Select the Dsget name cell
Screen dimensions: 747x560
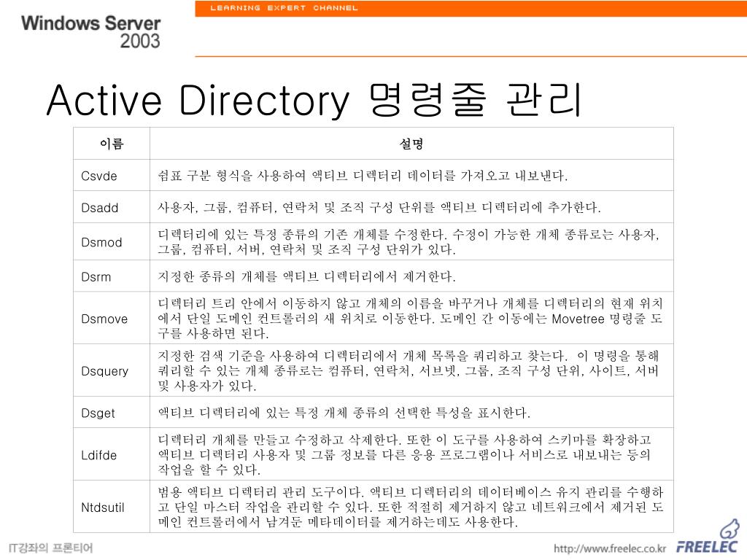(x=112, y=413)
